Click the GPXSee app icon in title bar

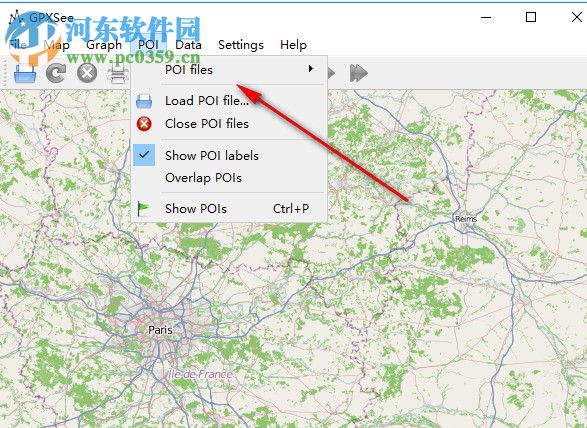click(x=15, y=17)
